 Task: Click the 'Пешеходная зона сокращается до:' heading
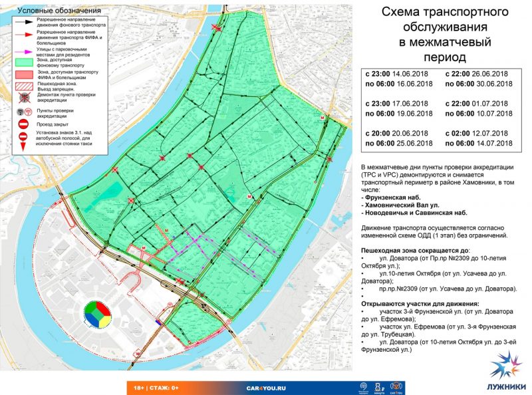click(416, 251)
